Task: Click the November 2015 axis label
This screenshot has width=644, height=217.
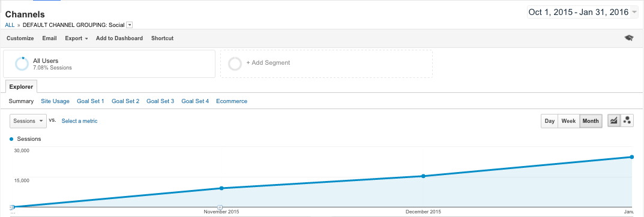Action: point(221,212)
